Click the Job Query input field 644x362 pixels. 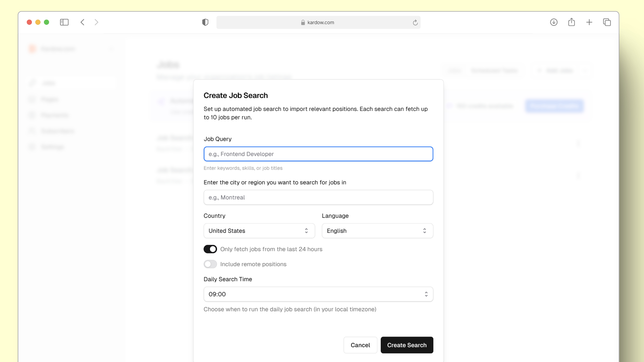(318, 154)
